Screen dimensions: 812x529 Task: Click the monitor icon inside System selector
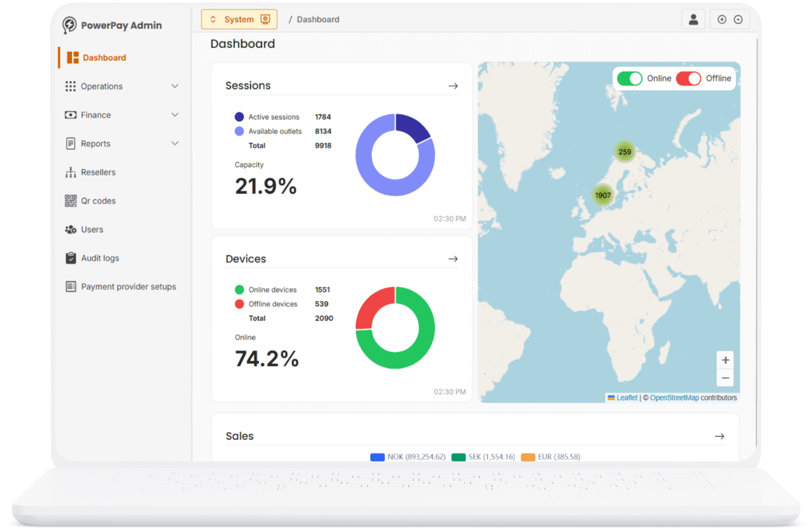point(265,19)
